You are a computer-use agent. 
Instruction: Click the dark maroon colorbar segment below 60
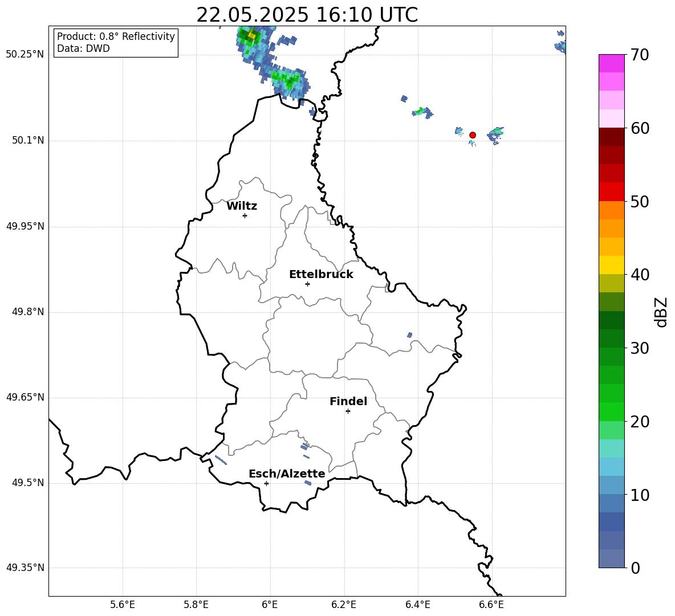[x=612, y=137]
